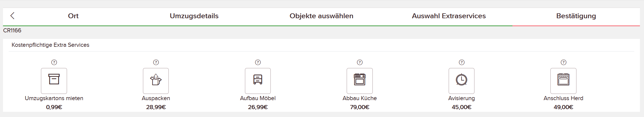644x117 pixels.
Task: Switch to the Ort step tab
Action: pos(73,16)
